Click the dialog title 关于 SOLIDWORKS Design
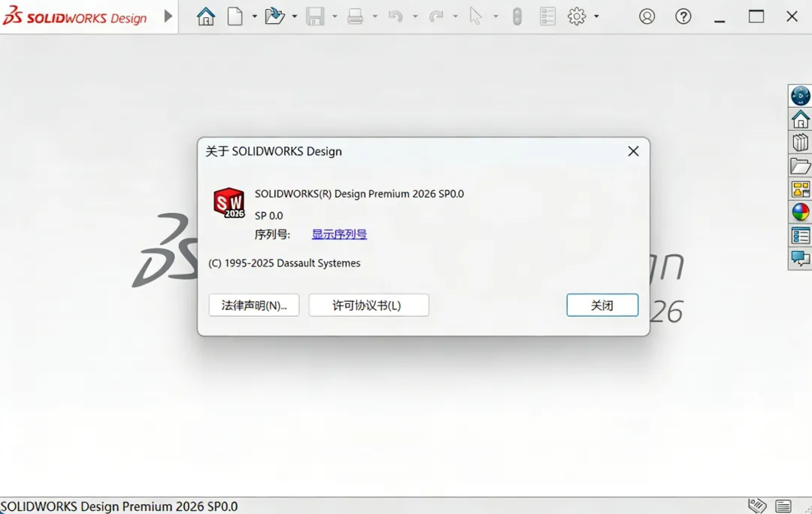812x514 pixels. 274,151
